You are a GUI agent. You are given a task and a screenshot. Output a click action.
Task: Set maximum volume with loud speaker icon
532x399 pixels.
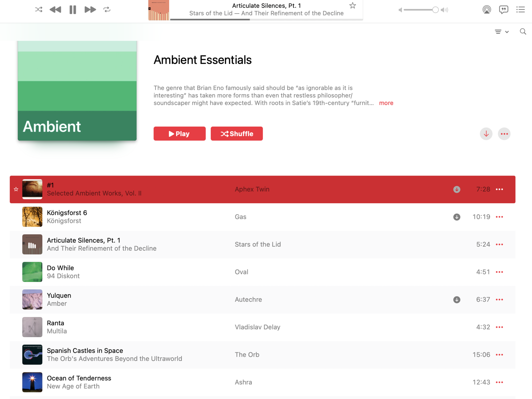point(444,10)
